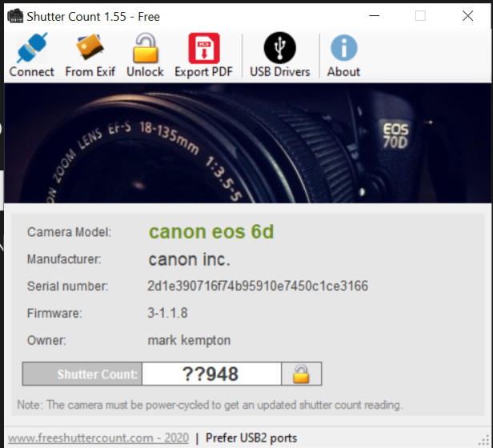Click the Prefer USB2 ports status text
The width and height of the screenshot is (493, 448).
click(251, 438)
